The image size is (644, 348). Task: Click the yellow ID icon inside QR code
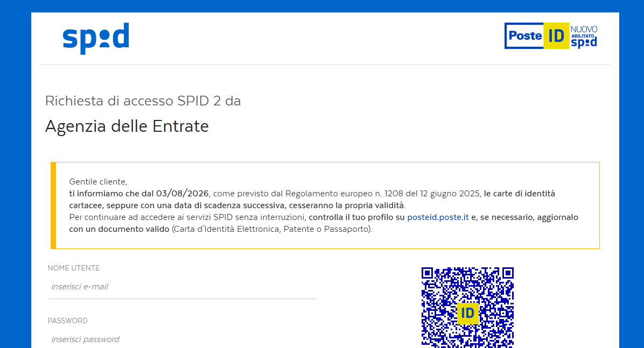(x=467, y=313)
